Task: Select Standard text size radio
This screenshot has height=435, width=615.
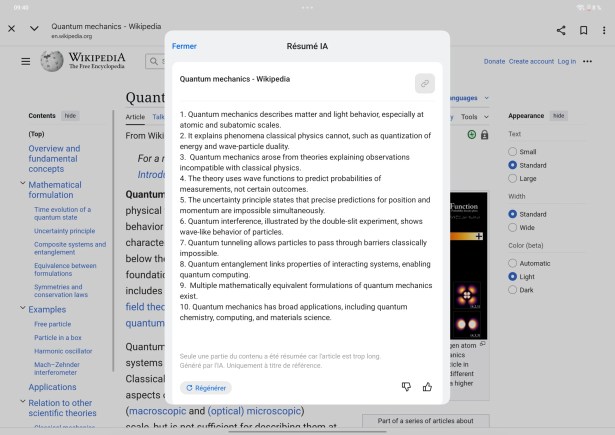Action: [x=512, y=165]
